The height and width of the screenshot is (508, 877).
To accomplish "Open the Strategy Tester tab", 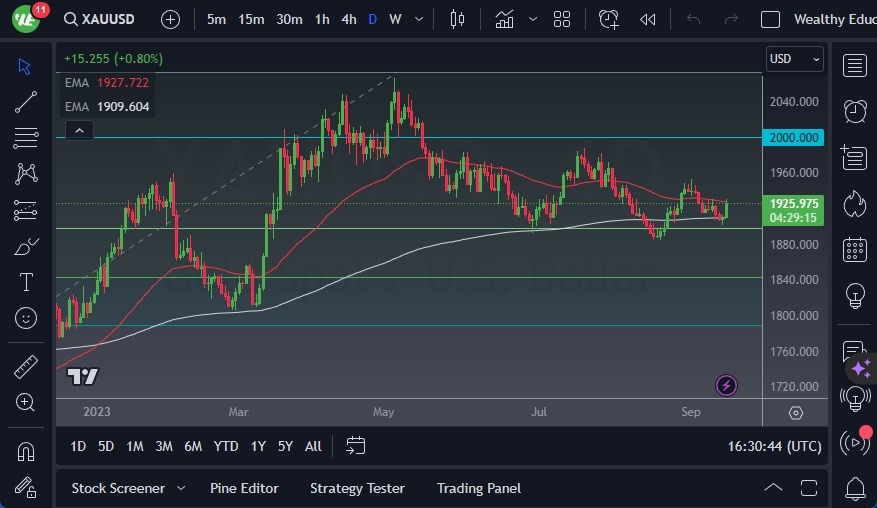I will click(357, 488).
